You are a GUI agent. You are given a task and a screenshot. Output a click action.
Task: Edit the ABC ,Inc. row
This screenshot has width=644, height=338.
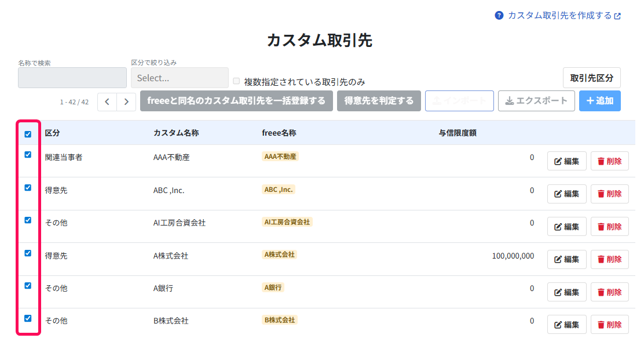click(x=567, y=194)
